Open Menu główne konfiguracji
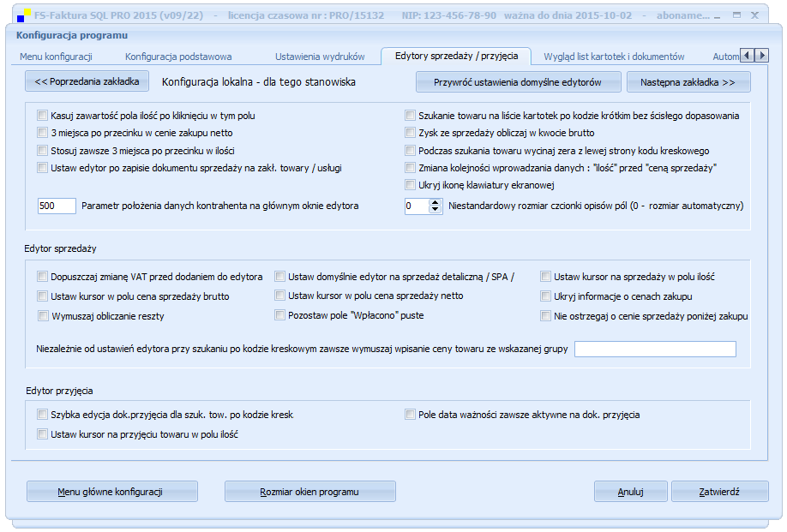Screen dimensions: 787x532 point(112,492)
